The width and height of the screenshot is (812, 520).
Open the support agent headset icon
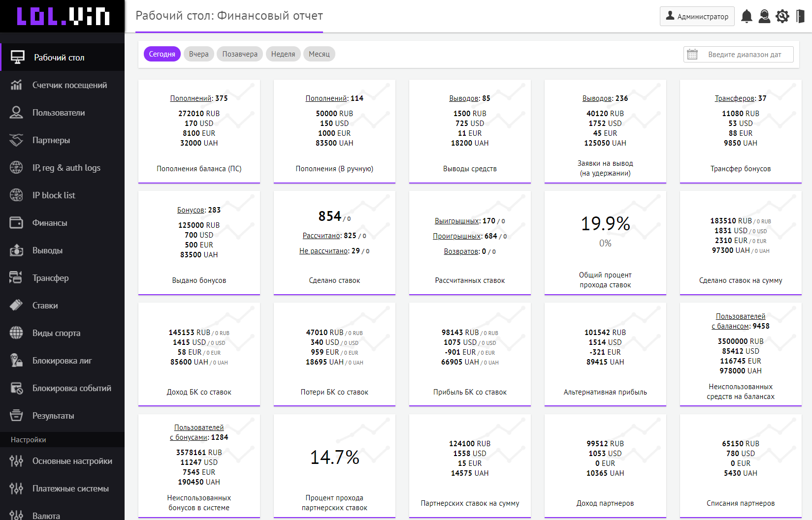(764, 16)
